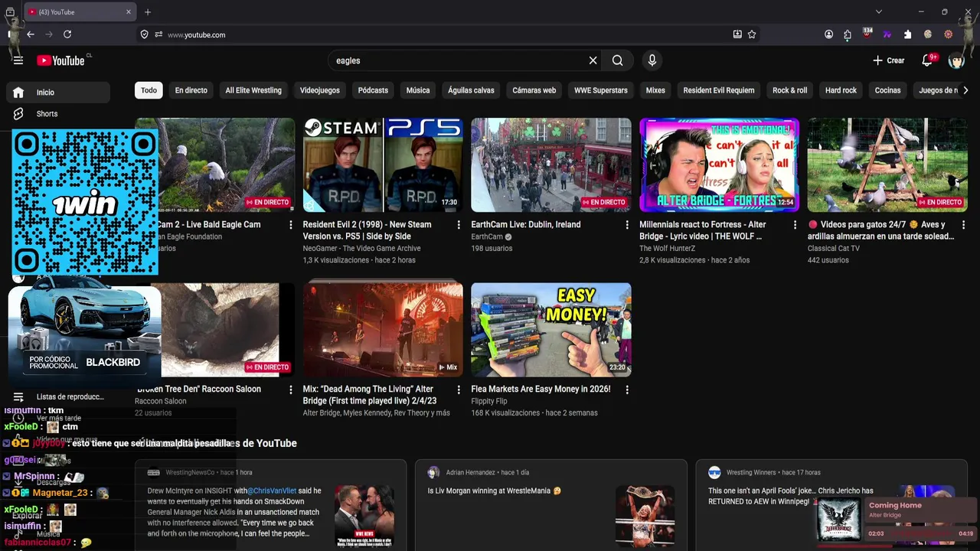The image size is (980, 551).
Task: Open options menu for Resident Evil 2 video
Action: pyautogui.click(x=459, y=225)
